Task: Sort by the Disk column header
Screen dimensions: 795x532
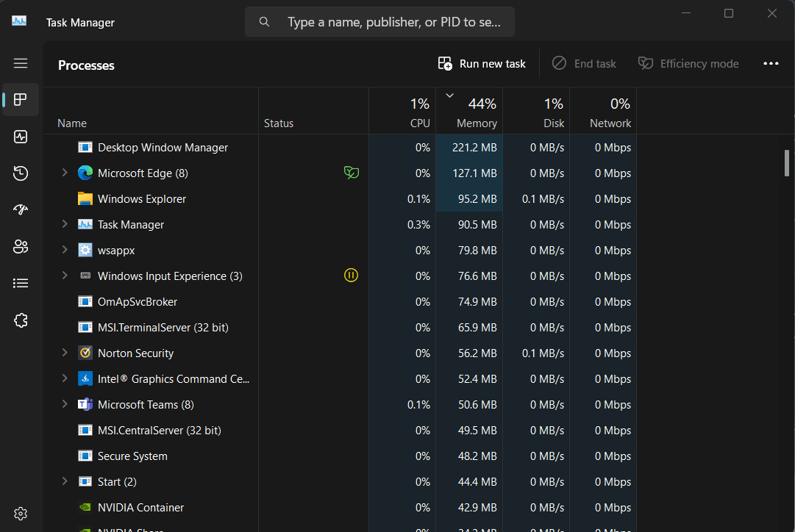Action: point(536,112)
